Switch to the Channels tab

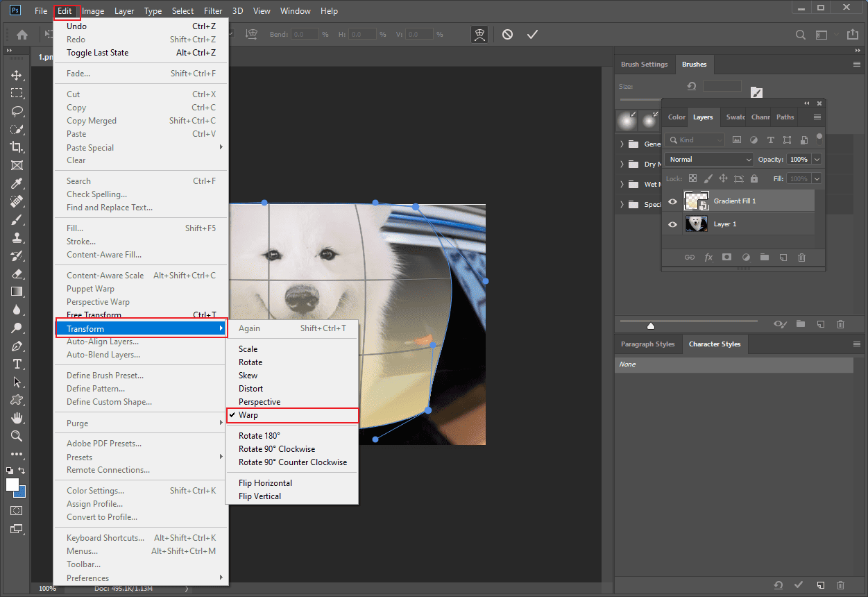(x=760, y=117)
